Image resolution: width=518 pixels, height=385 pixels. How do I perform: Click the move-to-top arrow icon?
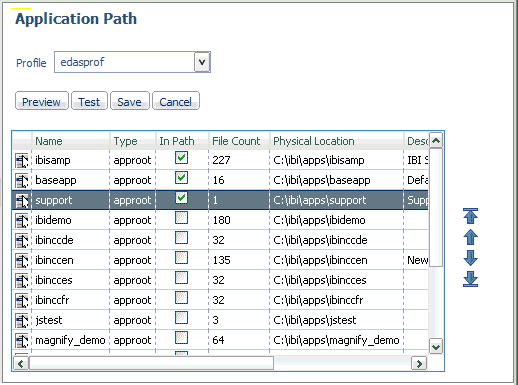coord(470,216)
